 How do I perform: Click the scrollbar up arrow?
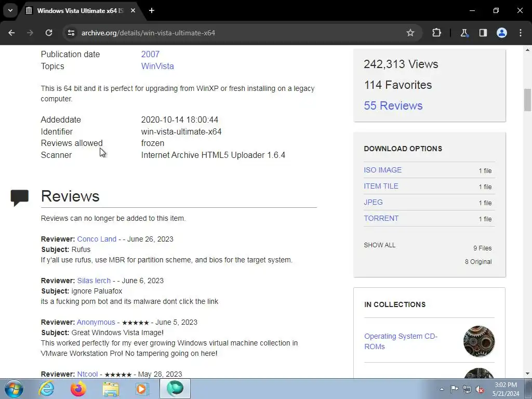(527, 50)
